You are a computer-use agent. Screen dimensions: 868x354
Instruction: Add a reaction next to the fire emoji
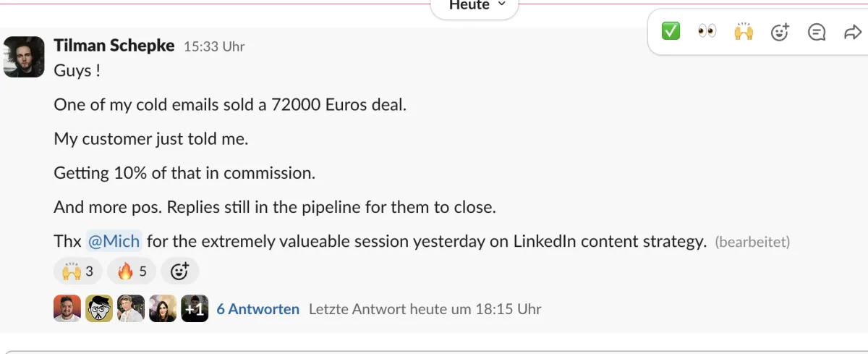coord(179,271)
